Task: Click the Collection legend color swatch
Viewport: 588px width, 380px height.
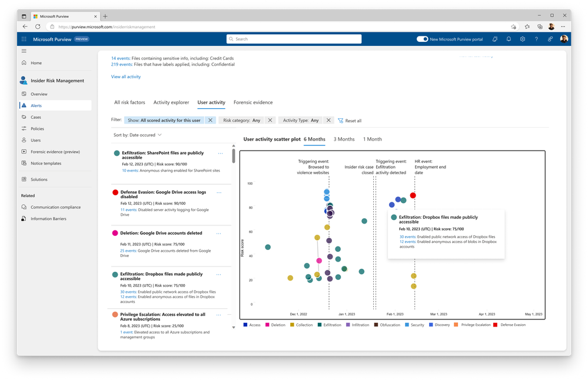Action: [x=292, y=325]
